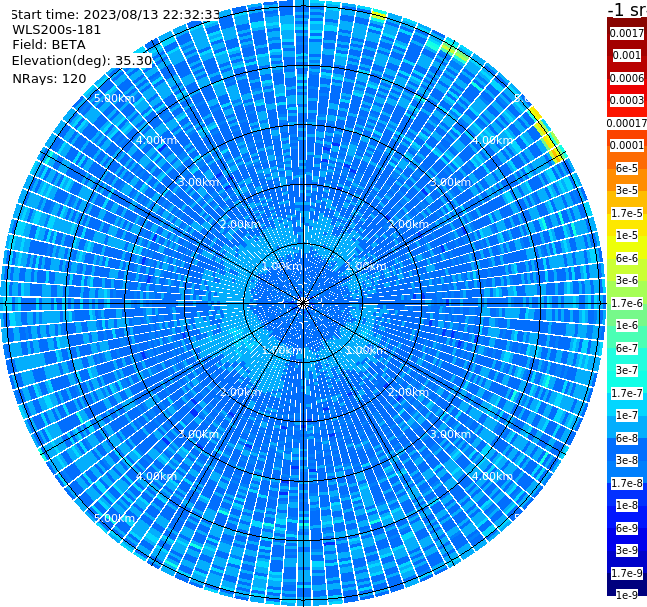Click the upper-left 2.00km range label
Image resolution: width=647 pixels, height=607 pixels.
pos(240,224)
